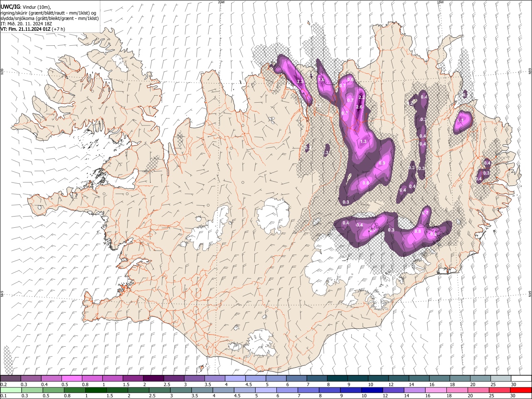The width and height of the screenshot is (532, 399).
Task: Click the '15W' longitude label at the top edge
Action: pos(440,2)
